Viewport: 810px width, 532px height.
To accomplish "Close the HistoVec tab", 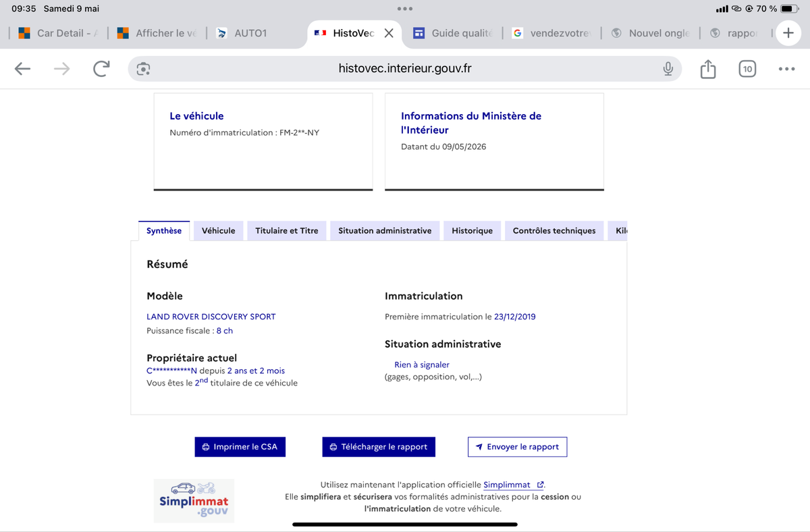I will click(x=389, y=33).
